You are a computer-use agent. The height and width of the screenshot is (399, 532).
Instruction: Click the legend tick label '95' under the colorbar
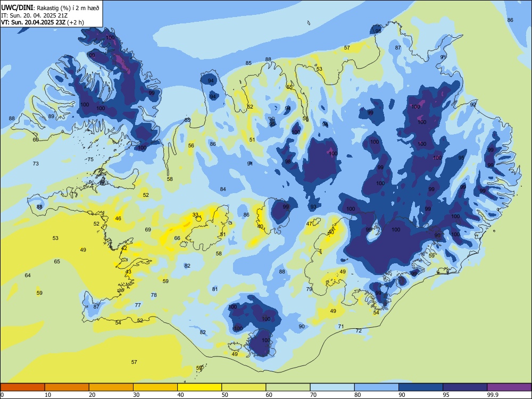[x=446, y=395]
